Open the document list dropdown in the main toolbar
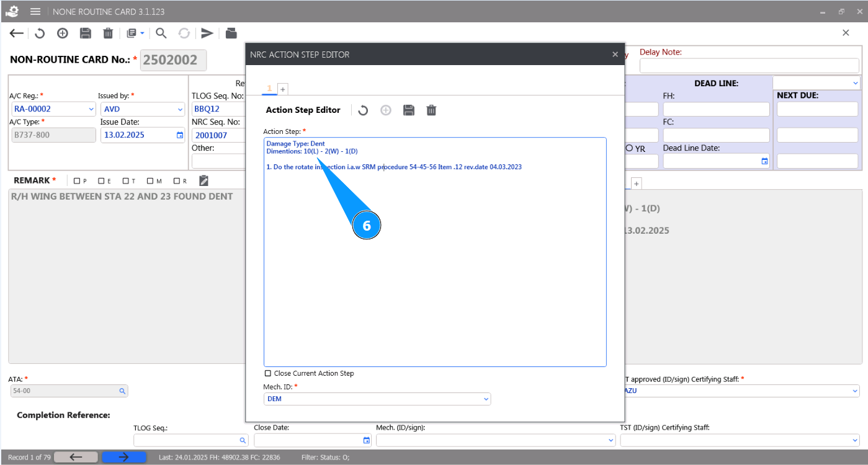The width and height of the screenshot is (868, 465). click(135, 33)
